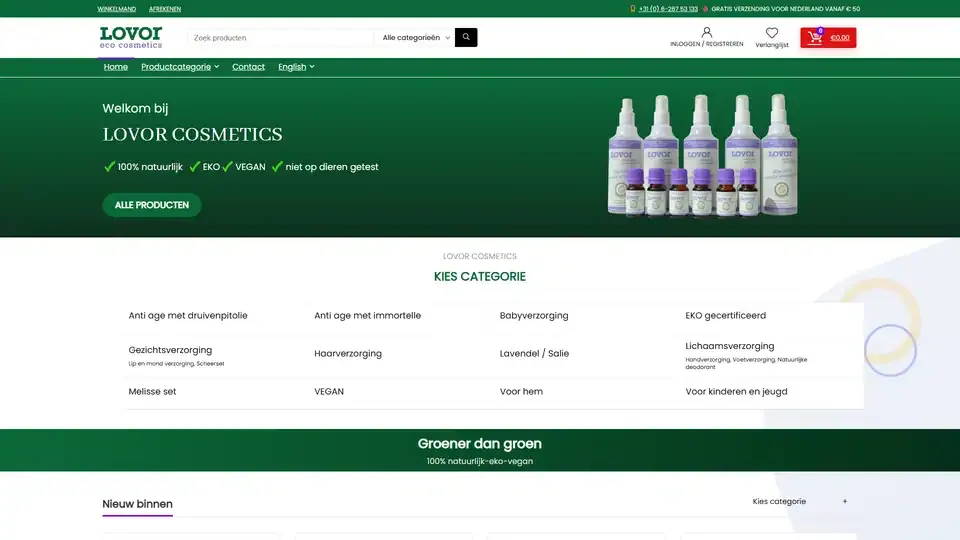Open the Contact menu item
This screenshot has width=960, height=540.
(249, 67)
